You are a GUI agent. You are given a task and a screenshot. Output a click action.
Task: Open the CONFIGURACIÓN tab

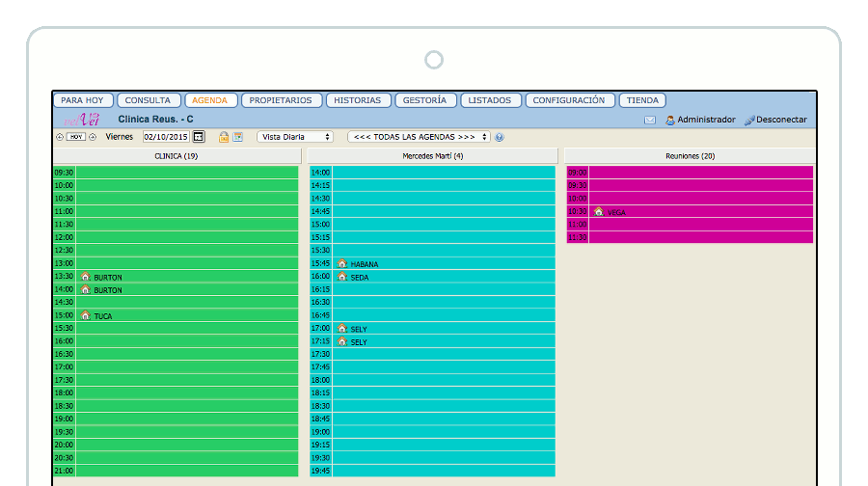coord(569,100)
